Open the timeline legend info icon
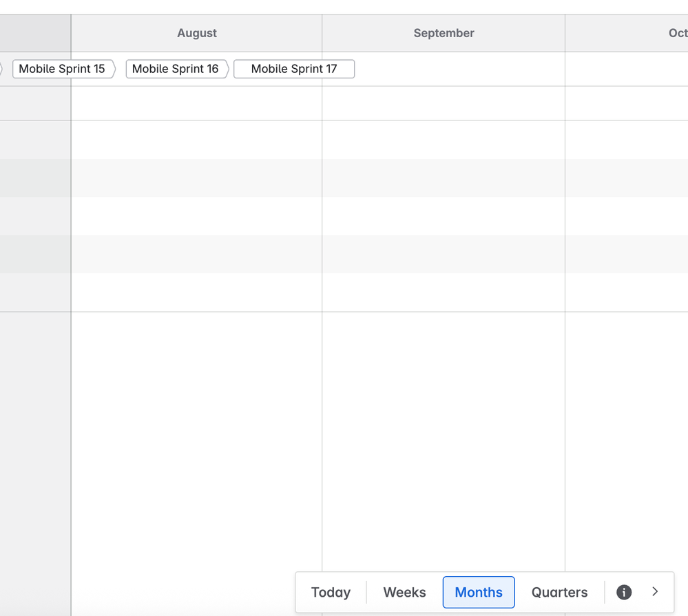The height and width of the screenshot is (616, 688). pos(623,592)
